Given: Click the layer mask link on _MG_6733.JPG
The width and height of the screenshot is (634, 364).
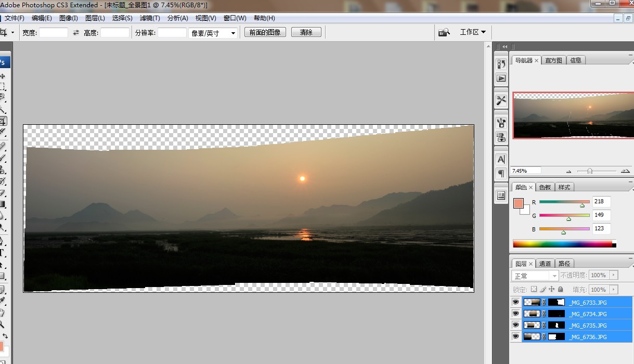Looking at the screenshot, I should pos(544,302).
